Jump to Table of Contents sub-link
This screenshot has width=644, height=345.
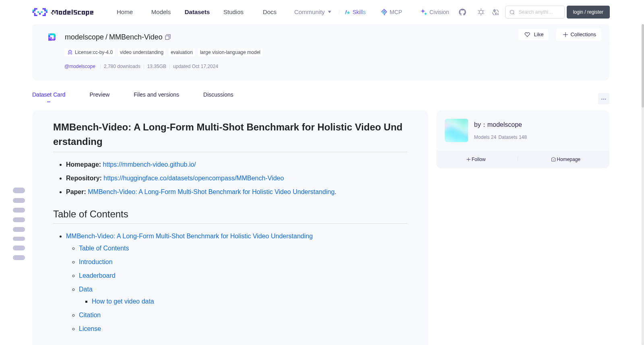104,248
